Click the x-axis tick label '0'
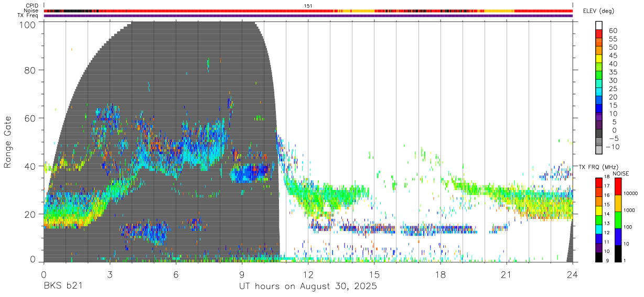The width and height of the screenshot is (644, 297). 44,274
